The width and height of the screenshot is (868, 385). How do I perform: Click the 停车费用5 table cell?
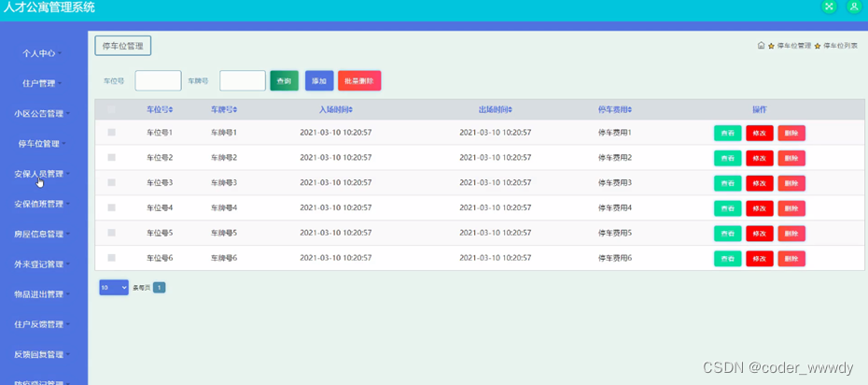[x=615, y=233]
